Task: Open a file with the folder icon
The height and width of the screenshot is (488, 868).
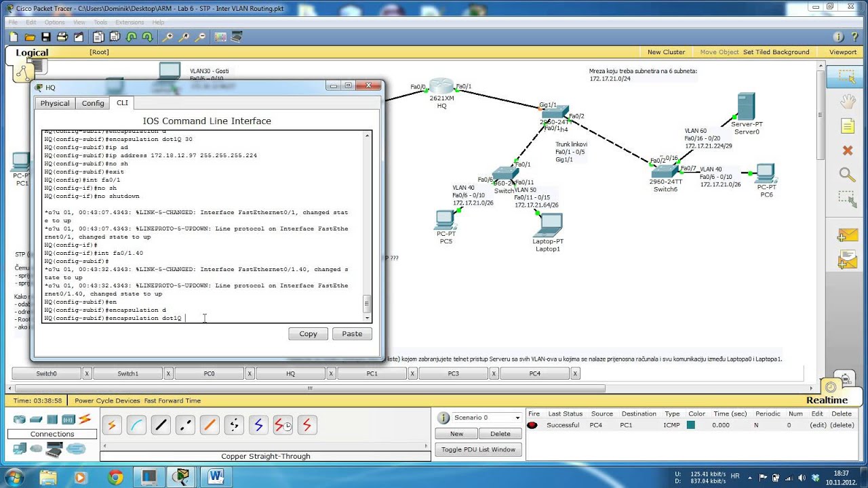Action: coord(30,37)
